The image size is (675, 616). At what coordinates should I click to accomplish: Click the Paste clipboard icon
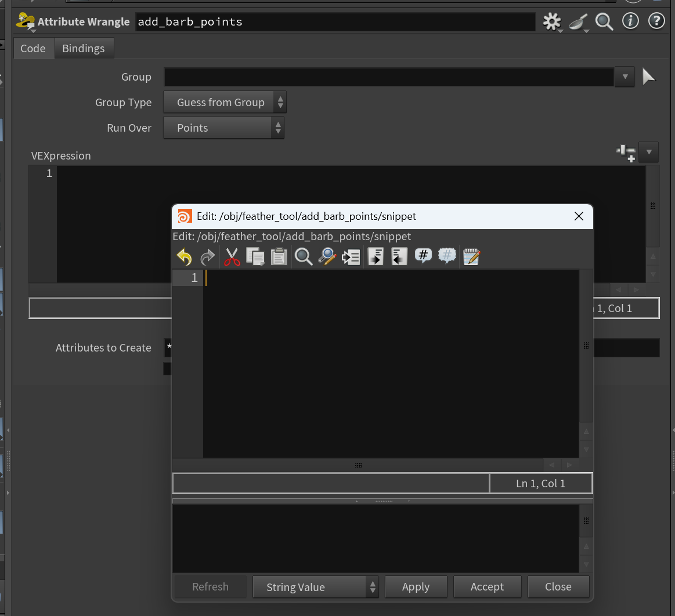click(x=279, y=257)
